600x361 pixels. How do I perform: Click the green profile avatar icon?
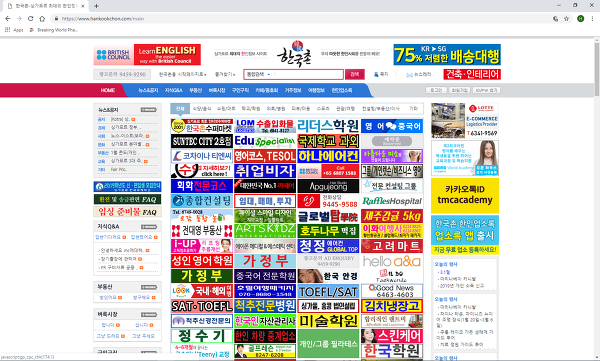(x=580, y=18)
